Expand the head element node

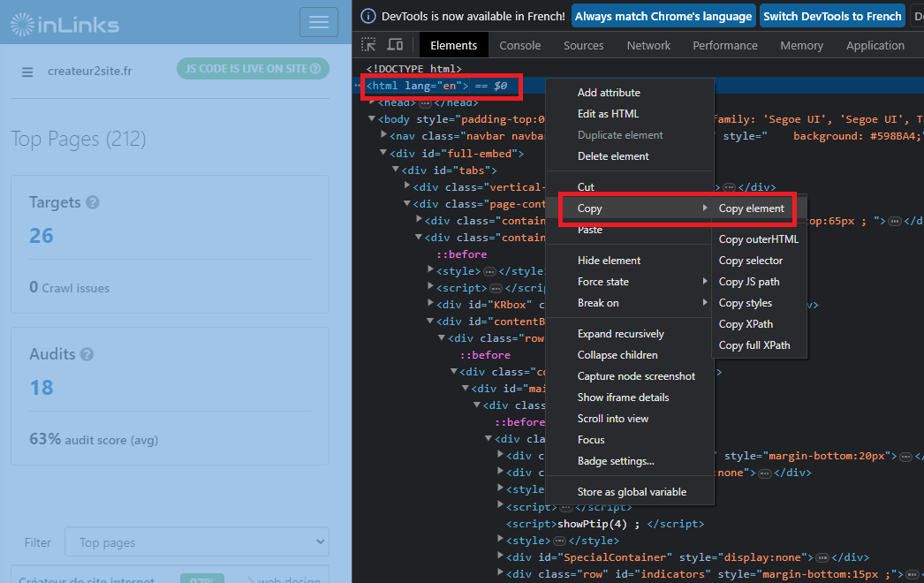coord(373,102)
